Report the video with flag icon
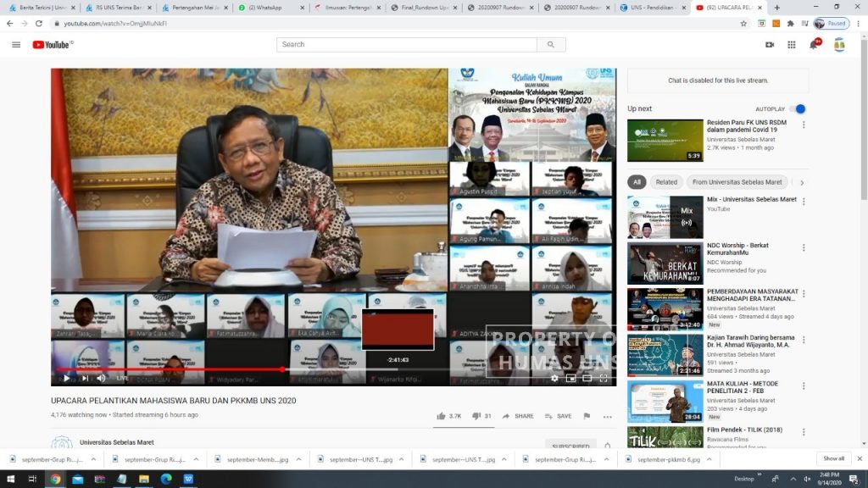Image resolution: width=868 pixels, height=488 pixels. (587, 416)
